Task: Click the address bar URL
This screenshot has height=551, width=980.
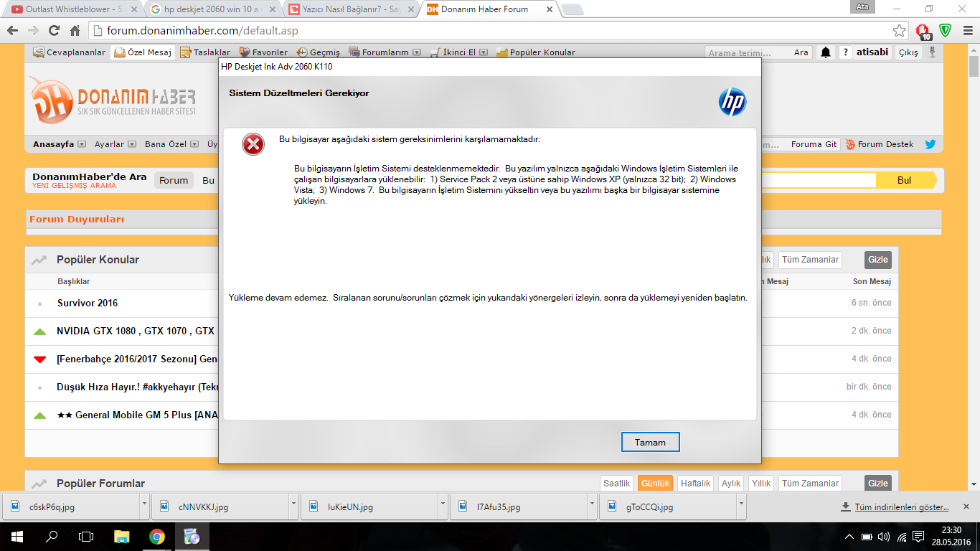Action: pyautogui.click(x=202, y=31)
